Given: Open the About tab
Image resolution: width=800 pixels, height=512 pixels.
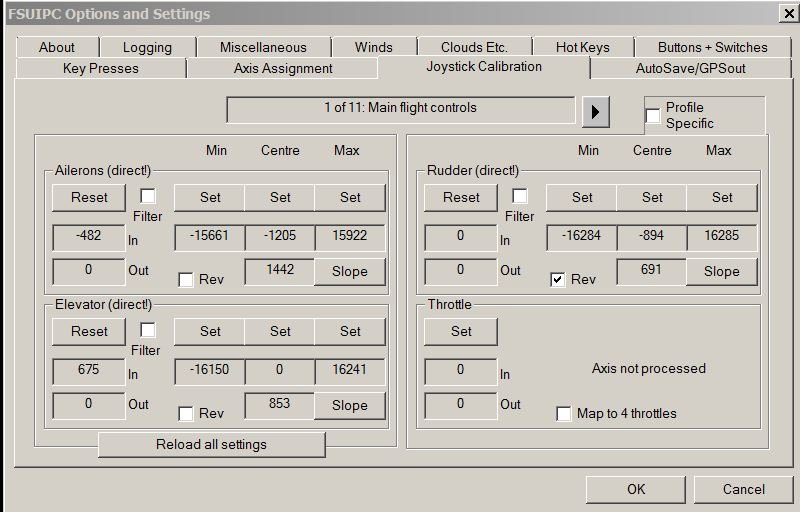Looking at the screenshot, I should tap(57, 47).
